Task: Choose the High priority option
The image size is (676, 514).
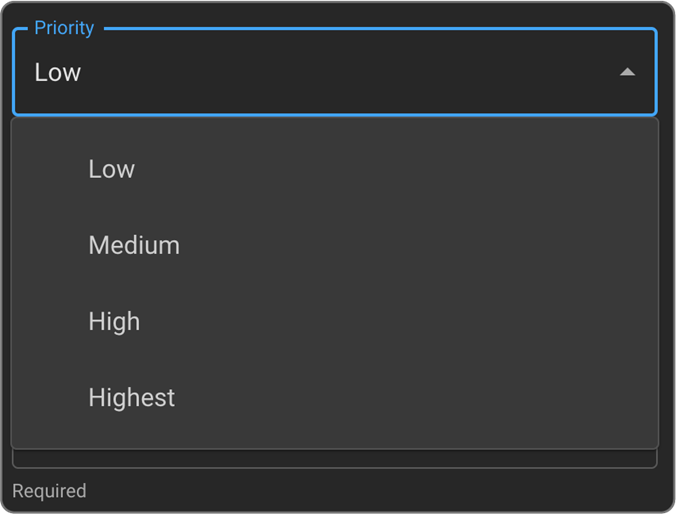Action: (x=114, y=321)
